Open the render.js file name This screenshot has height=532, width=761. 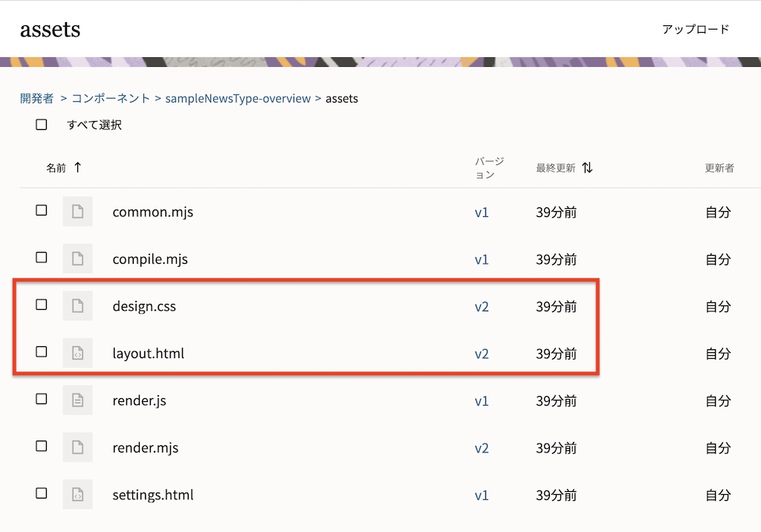[139, 400]
